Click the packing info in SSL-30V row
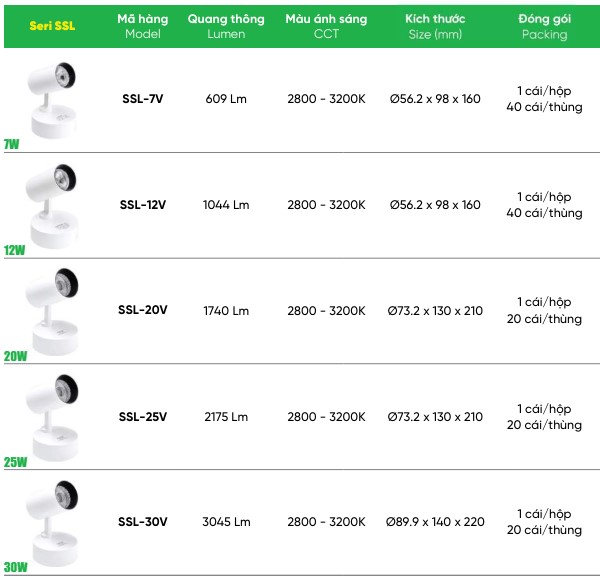This screenshot has width=600, height=576. [x=544, y=522]
